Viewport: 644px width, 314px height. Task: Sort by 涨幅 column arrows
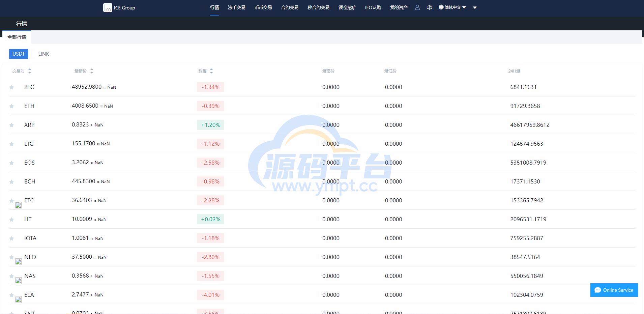tap(211, 71)
